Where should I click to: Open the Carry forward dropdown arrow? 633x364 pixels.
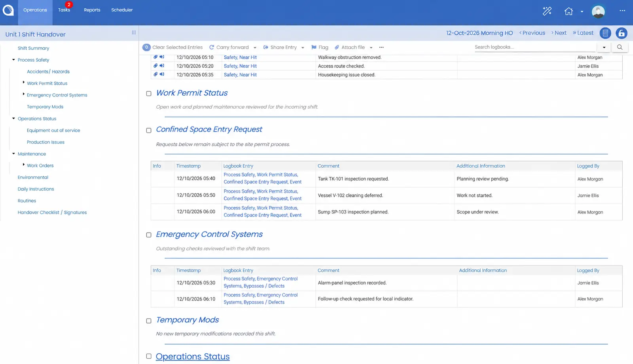(x=255, y=48)
